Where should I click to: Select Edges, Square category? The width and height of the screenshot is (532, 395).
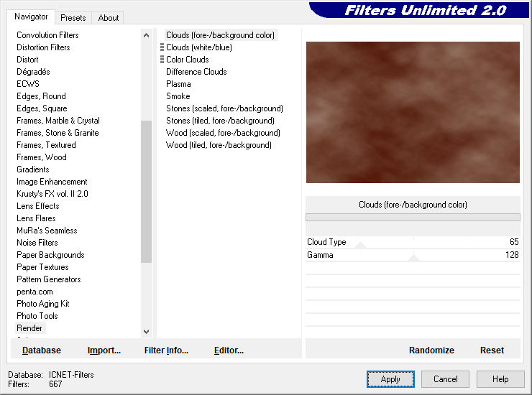[x=42, y=108]
